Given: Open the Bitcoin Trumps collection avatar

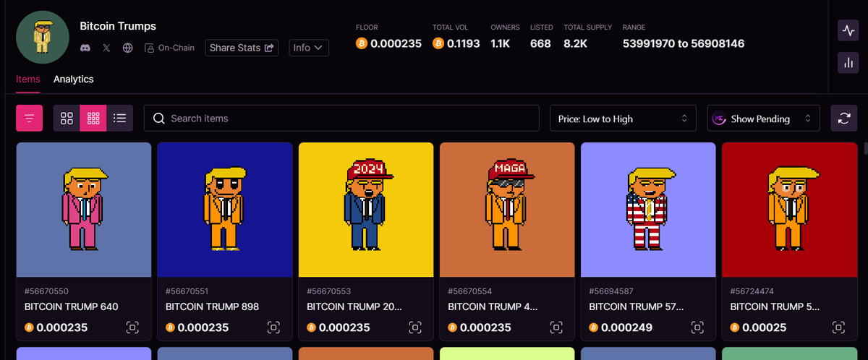Looking at the screenshot, I should click(43, 38).
